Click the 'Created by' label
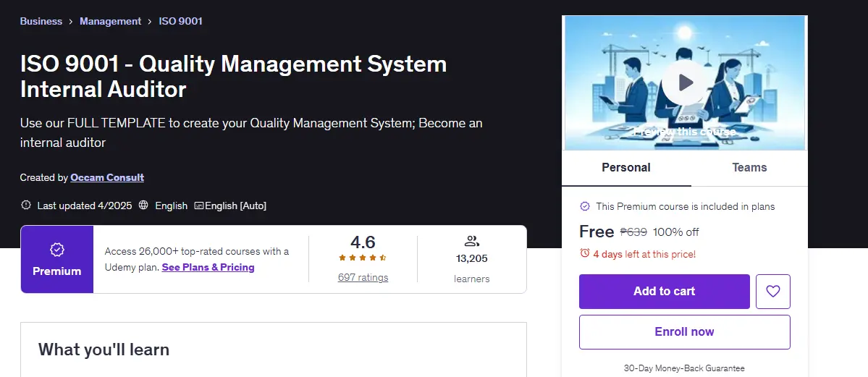The image size is (868, 377). [44, 178]
